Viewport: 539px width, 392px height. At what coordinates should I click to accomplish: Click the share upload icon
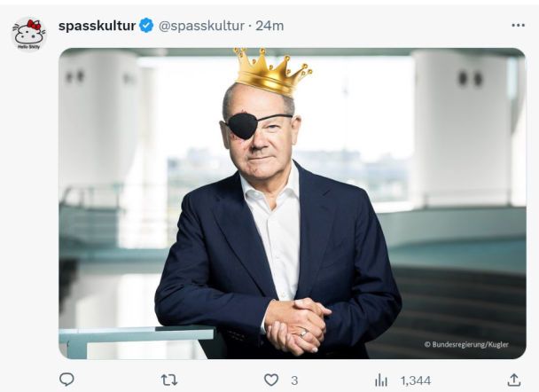coord(514,380)
